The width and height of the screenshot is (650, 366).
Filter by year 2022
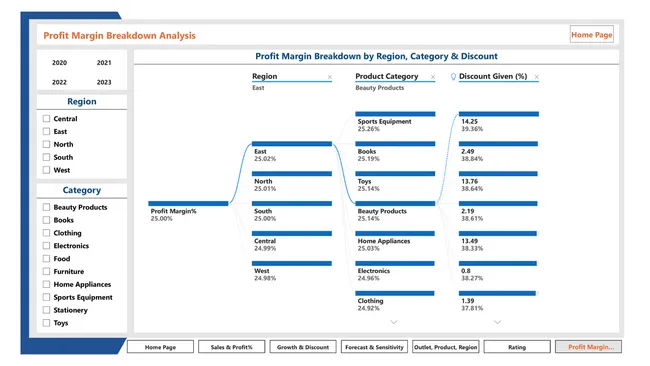[x=59, y=82]
